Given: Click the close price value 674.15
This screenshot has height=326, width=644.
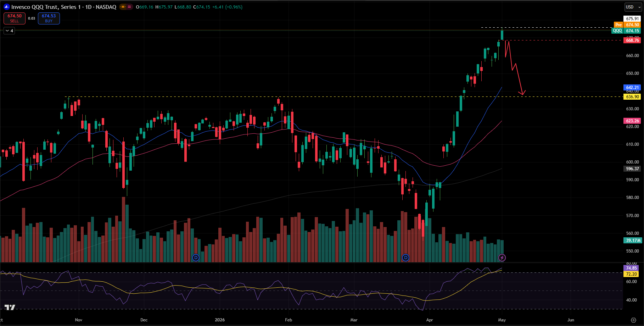Looking at the screenshot, I should coord(203,7).
